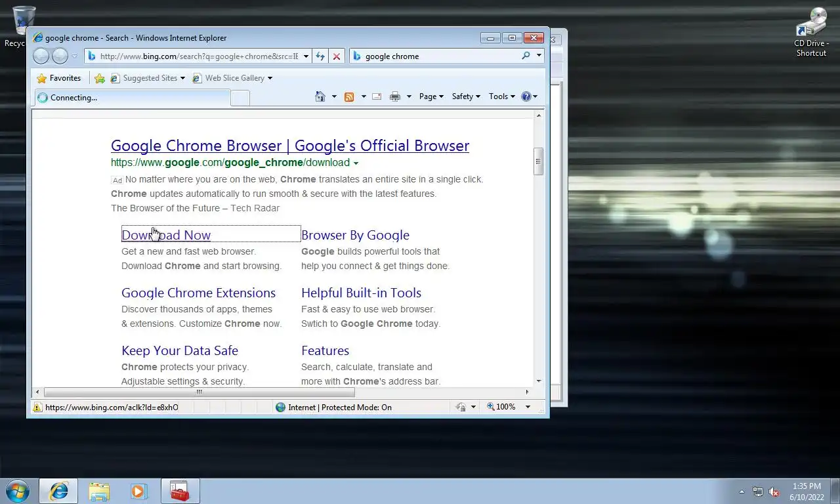
Task: Click the Keep Your Data Safe link
Action: (x=180, y=350)
